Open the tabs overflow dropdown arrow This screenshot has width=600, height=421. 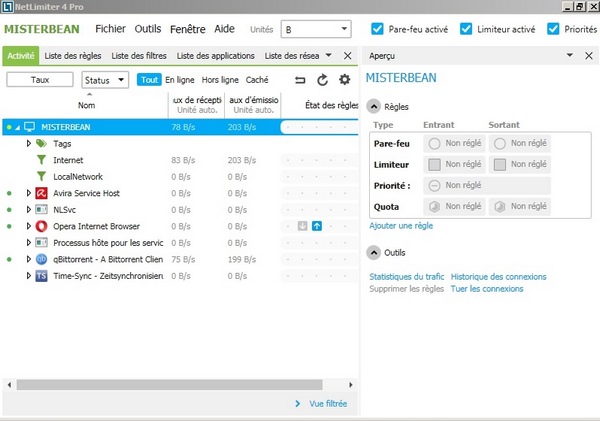(x=328, y=55)
